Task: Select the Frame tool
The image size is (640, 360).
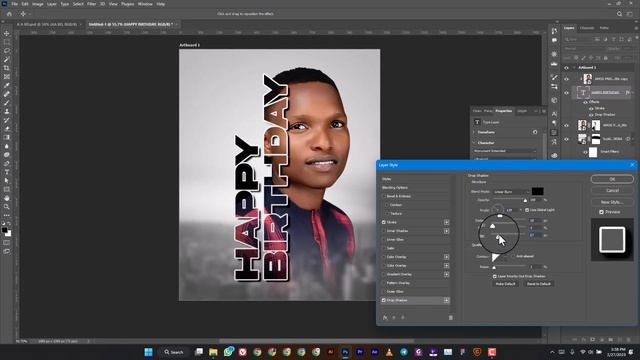Action: click(x=7, y=77)
